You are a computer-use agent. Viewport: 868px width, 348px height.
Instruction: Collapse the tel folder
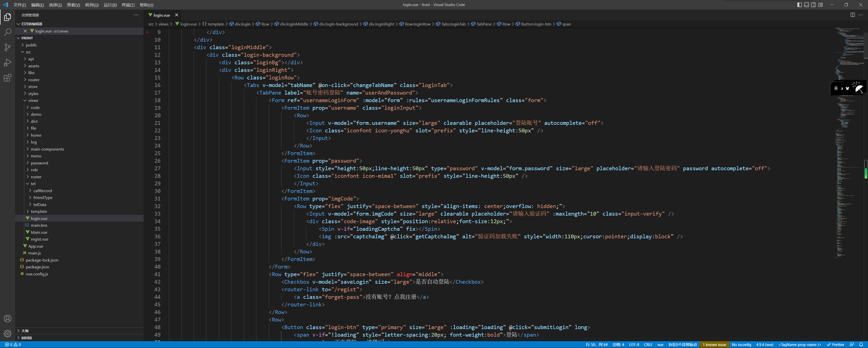pyautogui.click(x=33, y=184)
